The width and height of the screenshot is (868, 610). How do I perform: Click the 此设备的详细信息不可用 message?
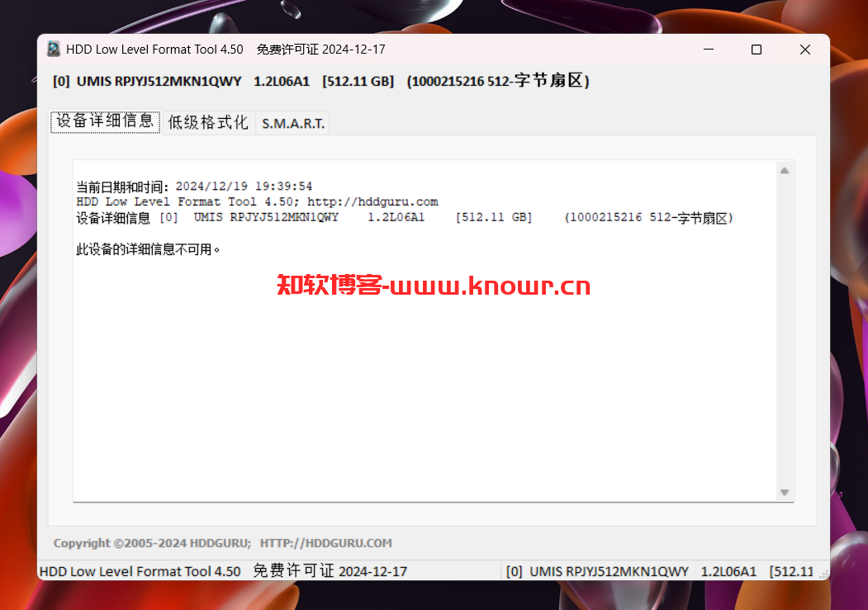[x=148, y=249]
